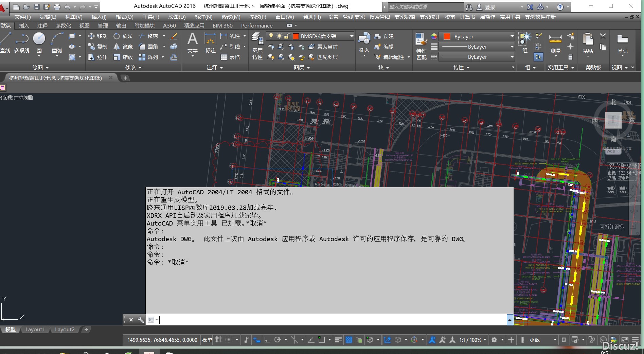Click the Scale (缩放) tool

pos(123,57)
